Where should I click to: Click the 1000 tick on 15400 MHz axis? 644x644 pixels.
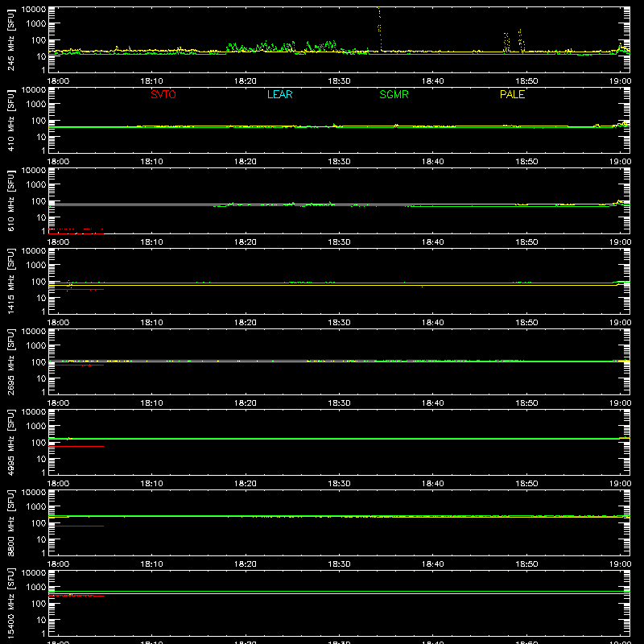point(36,588)
